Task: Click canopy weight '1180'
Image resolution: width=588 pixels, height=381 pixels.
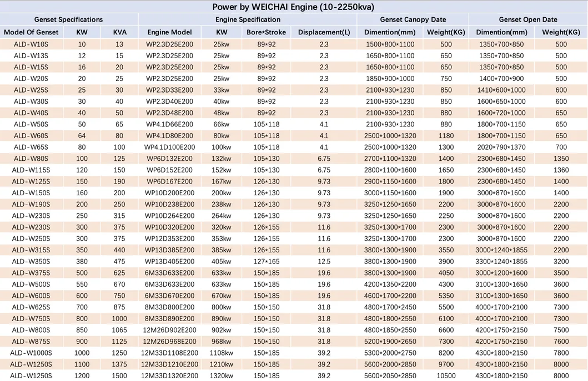Action: (x=446, y=136)
